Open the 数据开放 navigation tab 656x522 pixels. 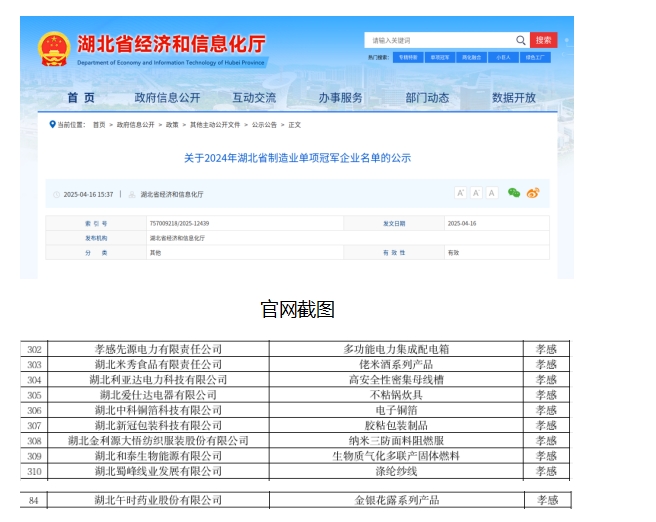(x=514, y=98)
